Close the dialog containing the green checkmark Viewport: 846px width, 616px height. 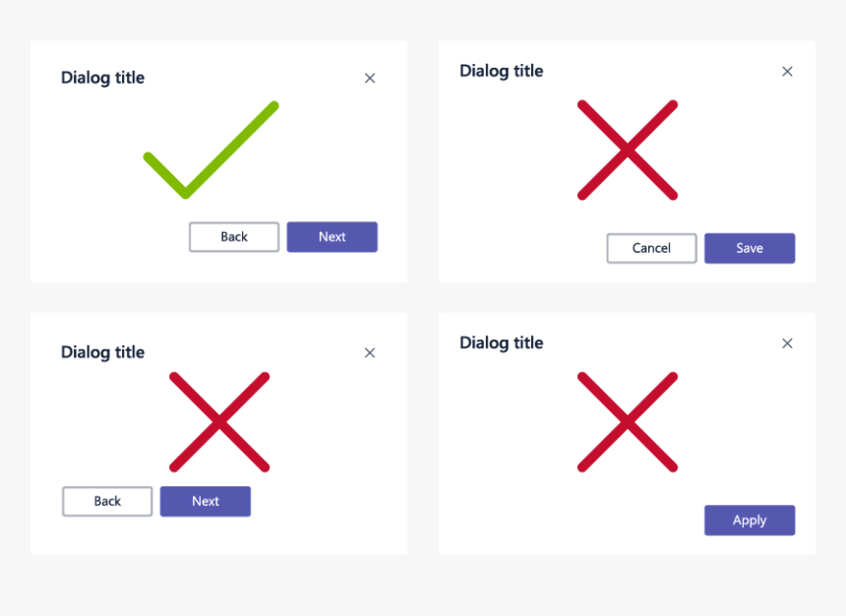click(x=370, y=79)
